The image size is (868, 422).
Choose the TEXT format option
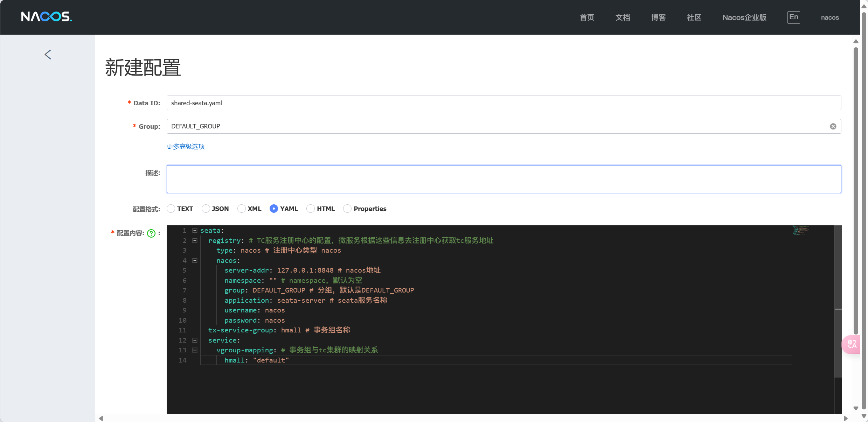pyautogui.click(x=171, y=209)
